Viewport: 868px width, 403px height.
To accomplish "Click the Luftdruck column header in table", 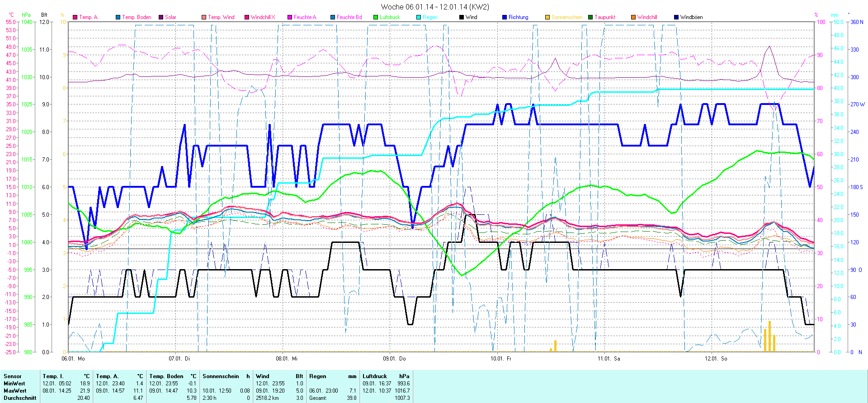I will point(375,376).
